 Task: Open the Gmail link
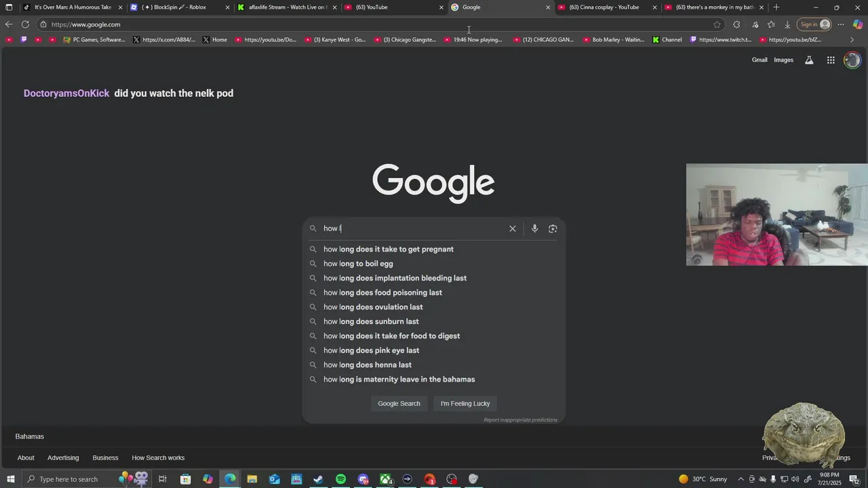tap(759, 60)
